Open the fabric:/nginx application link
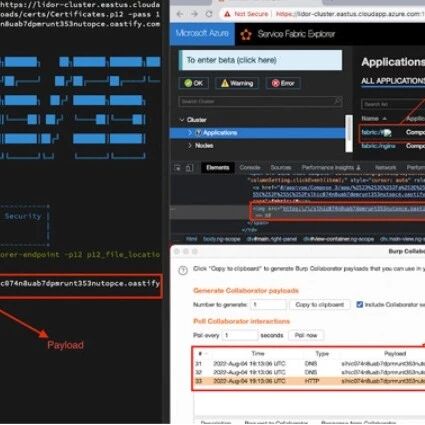This screenshot has height=425, width=425. (378, 146)
